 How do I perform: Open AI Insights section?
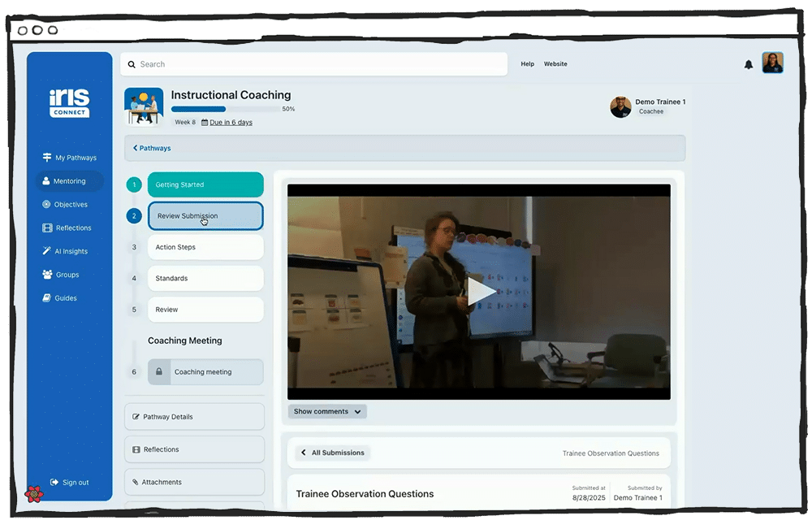pos(65,251)
